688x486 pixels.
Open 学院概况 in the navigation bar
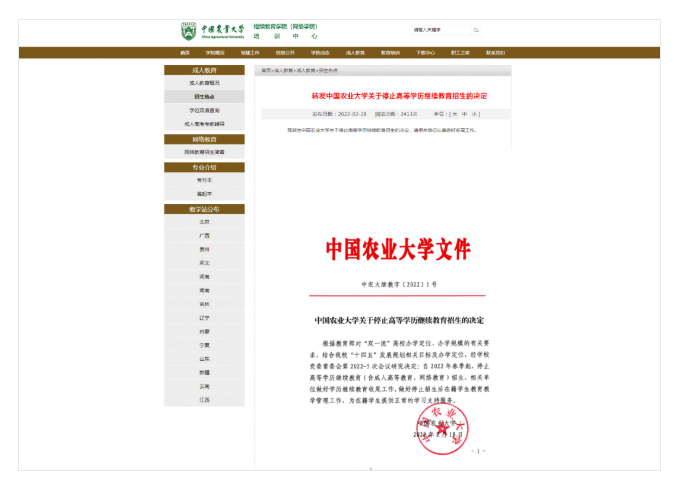coord(215,53)
